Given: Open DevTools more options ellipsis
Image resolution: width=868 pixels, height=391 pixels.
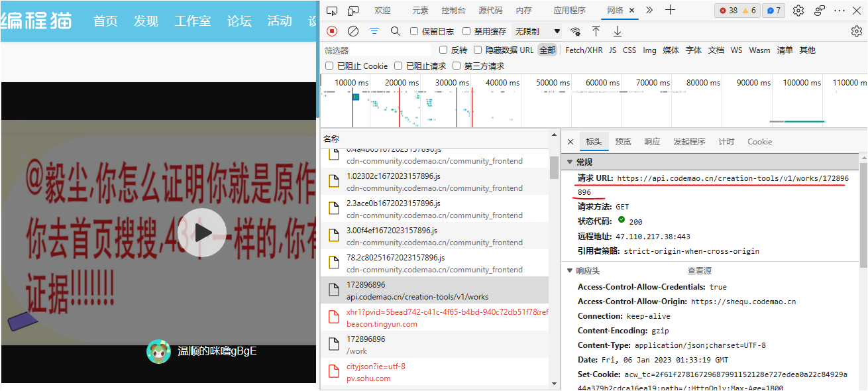Looking at the screenshot, I should point(840,11).
